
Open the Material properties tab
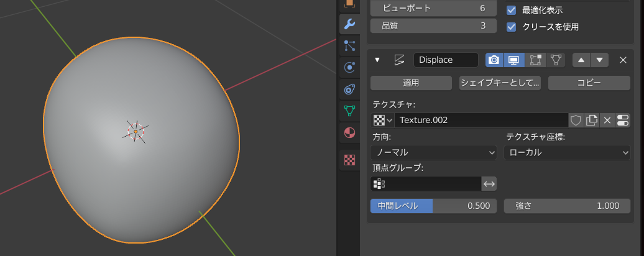tap(349, 133)
